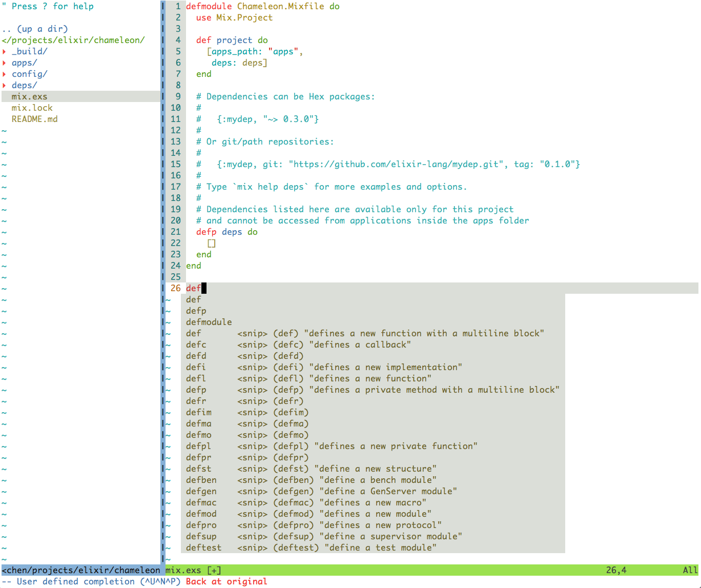Pick 'deftest' test module snippet

tap(373, 548)
